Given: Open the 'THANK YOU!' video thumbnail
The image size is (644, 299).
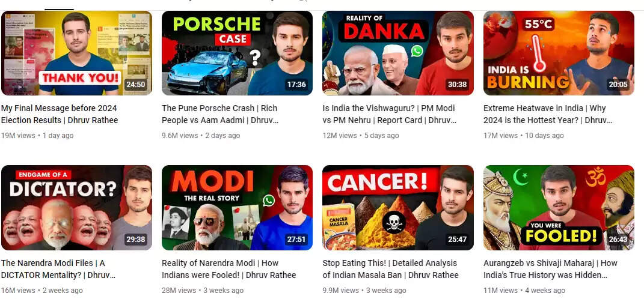Looking at the screenshot, I should tap(76, 53).
